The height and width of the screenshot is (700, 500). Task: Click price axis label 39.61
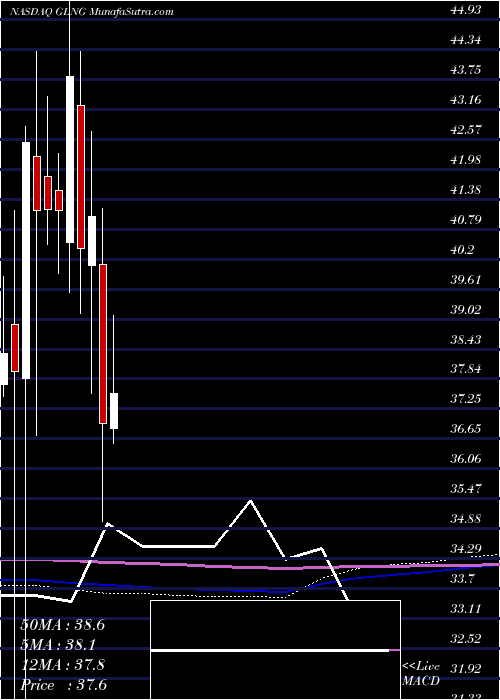tap(465, 280)
